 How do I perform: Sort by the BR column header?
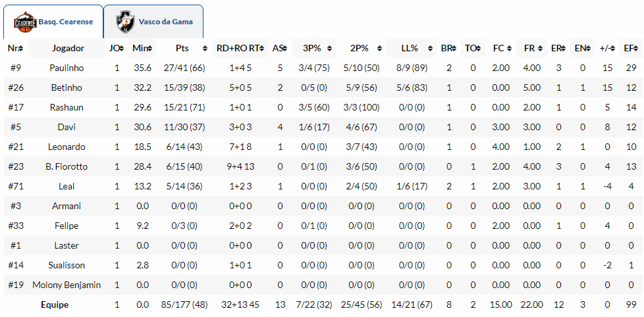[448, 48]
